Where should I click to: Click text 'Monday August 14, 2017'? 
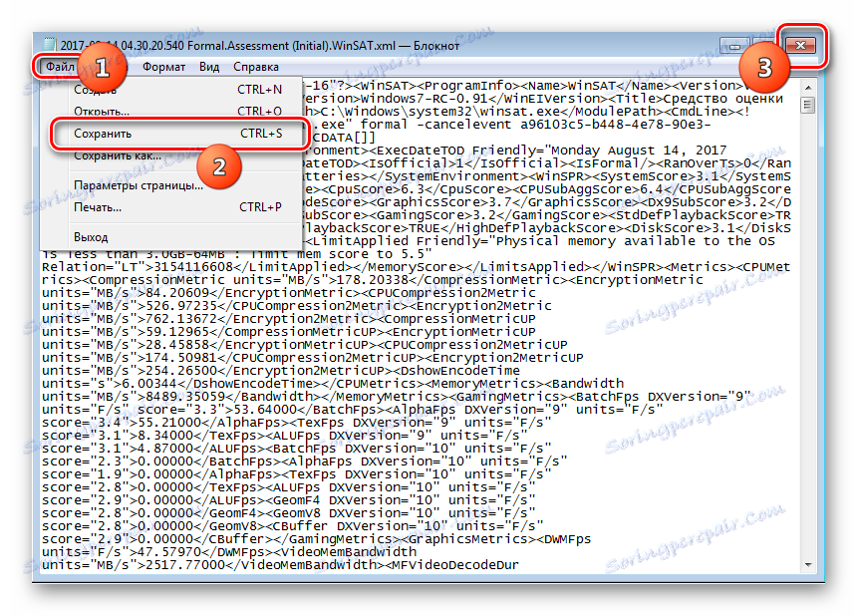[639, 151]
